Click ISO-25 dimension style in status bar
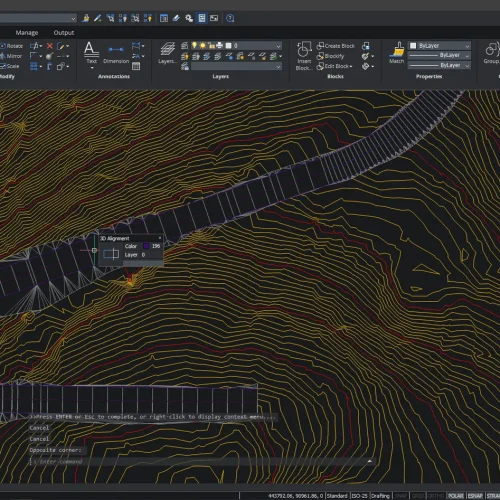Viewport: 500px width, 500px height. click(359, 496)
